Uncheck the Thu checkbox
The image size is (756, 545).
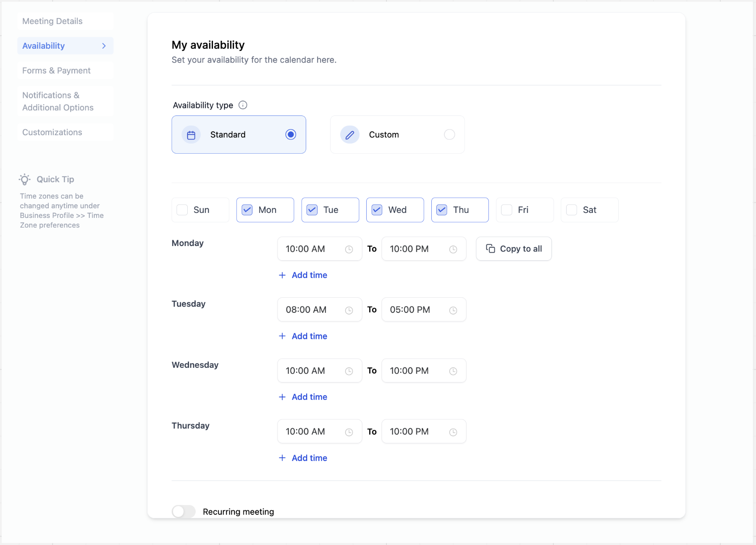pyautogui.click(x=442, y=210)
